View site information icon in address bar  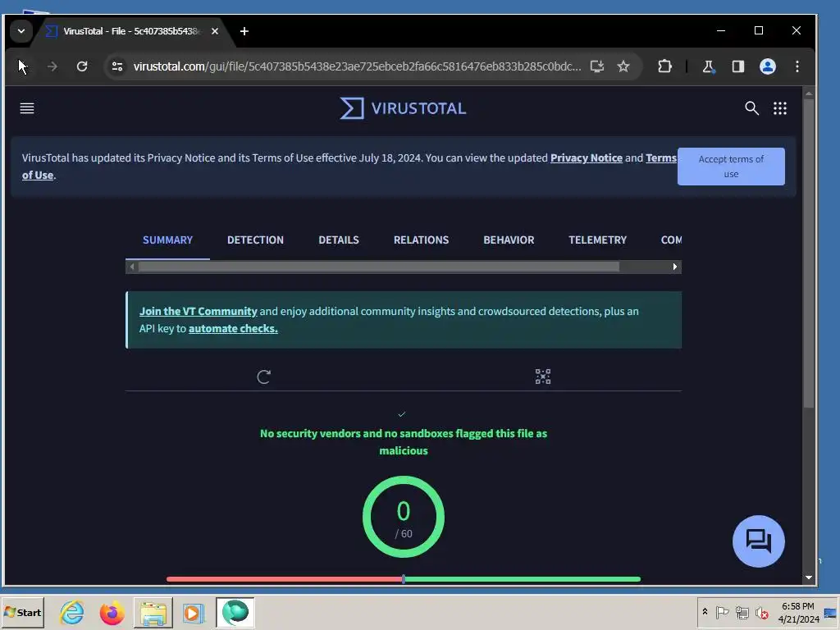[117, 66]
